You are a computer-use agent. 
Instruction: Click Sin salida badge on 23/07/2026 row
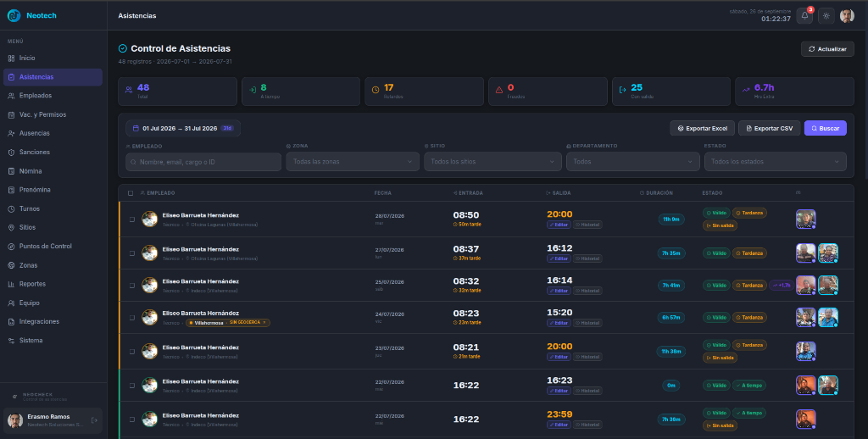tap(720, 358)
